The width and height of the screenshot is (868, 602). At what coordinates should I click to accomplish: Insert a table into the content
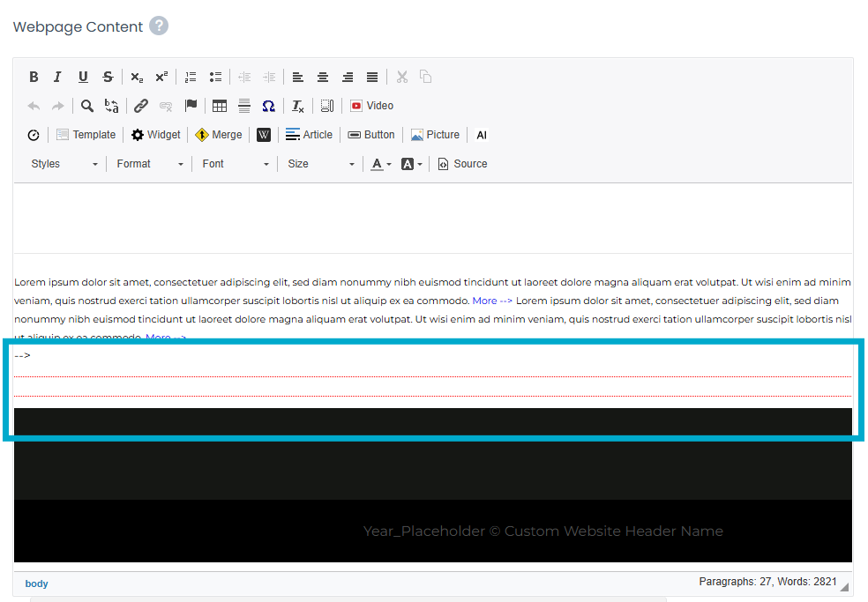(220, 106)
